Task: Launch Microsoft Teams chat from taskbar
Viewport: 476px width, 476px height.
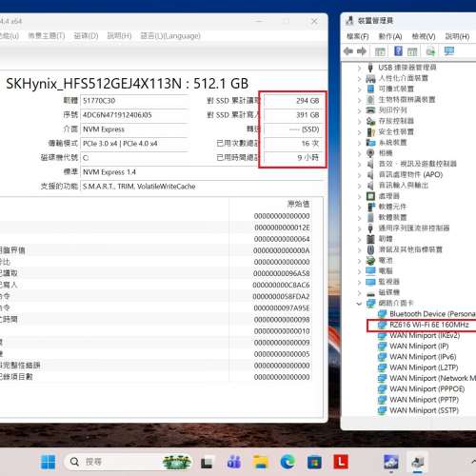Action: point(234,462)
